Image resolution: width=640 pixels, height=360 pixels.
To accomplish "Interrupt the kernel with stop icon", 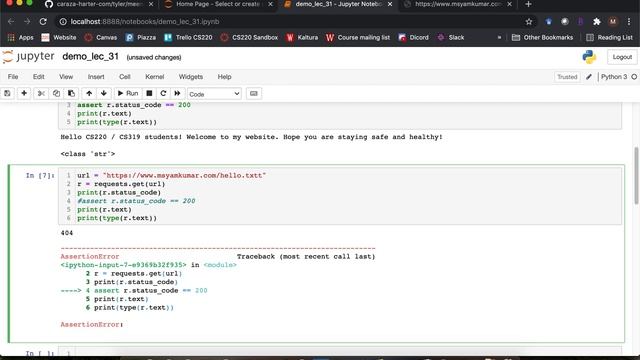I will click(x=149, y=93).
